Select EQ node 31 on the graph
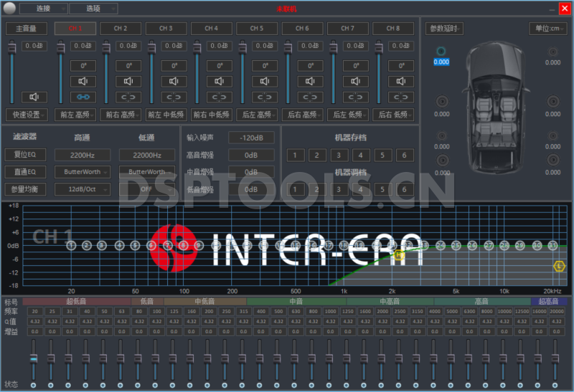 tap(552, 245)
